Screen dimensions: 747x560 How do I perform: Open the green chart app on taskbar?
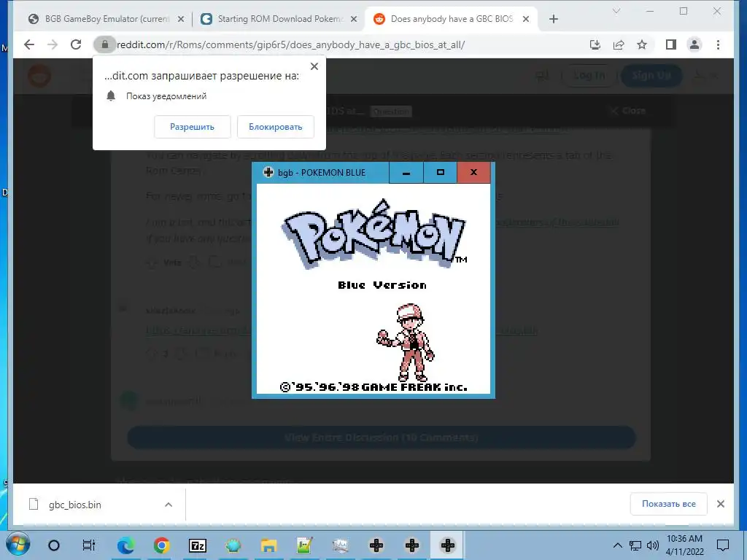[x=304, y=545]
